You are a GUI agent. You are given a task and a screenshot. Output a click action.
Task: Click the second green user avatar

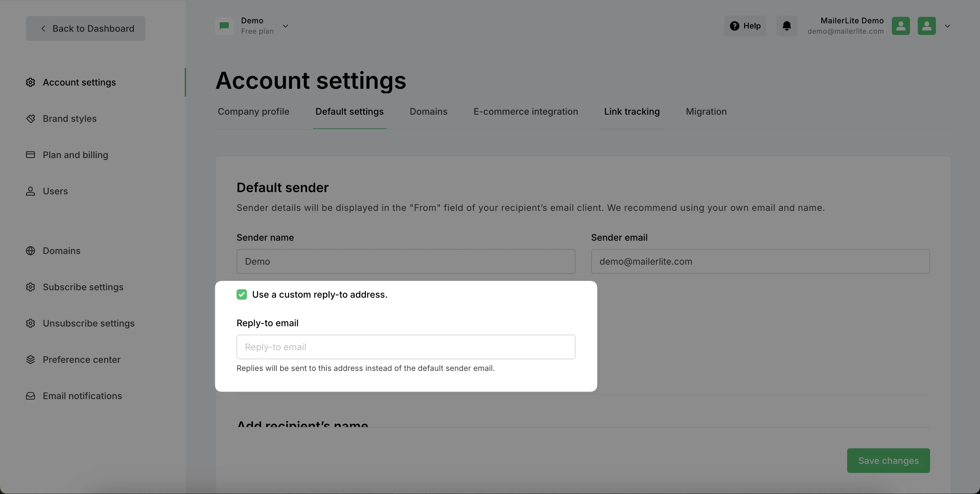927,26
